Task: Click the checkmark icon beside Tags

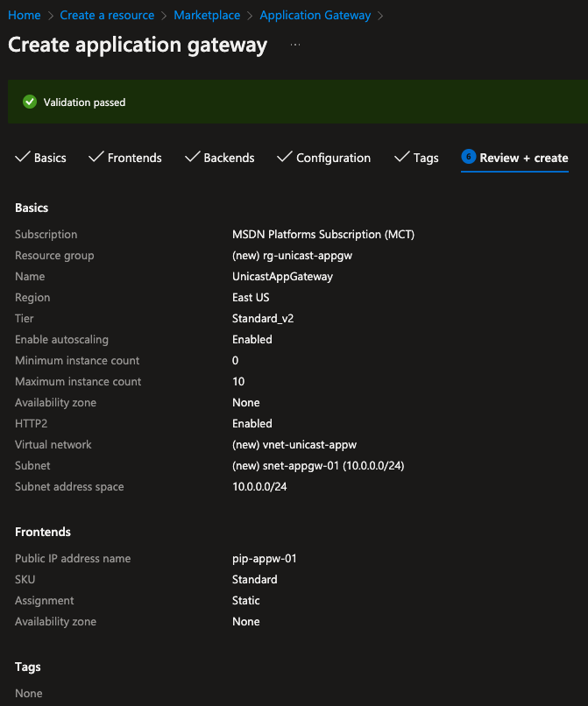Action: point(402,158)
